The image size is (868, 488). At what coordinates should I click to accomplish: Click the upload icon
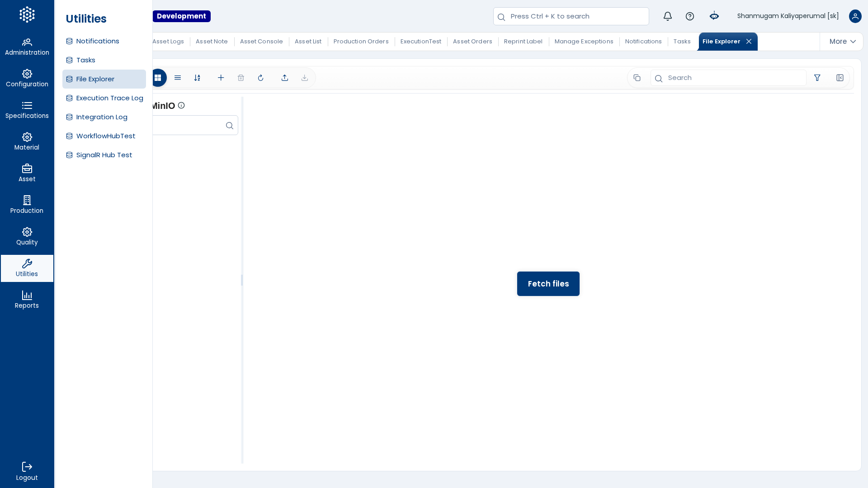pyautogui.click(x=285, y=78)
